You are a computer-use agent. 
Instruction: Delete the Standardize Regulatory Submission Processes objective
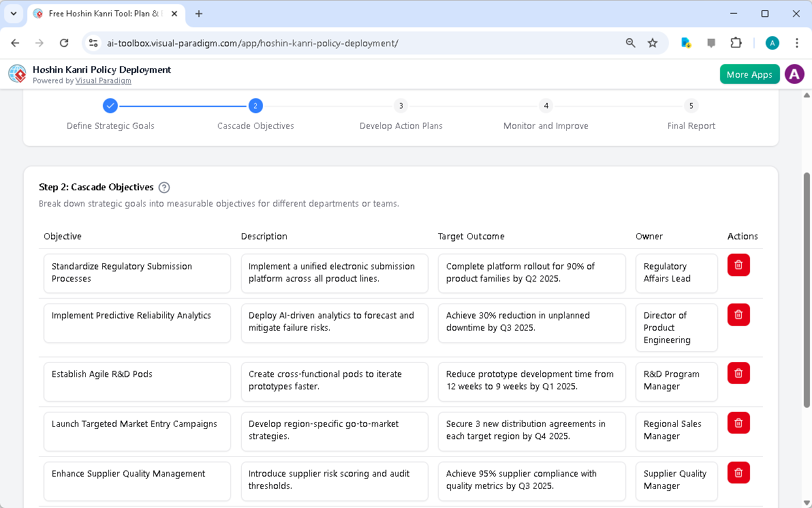738,265
